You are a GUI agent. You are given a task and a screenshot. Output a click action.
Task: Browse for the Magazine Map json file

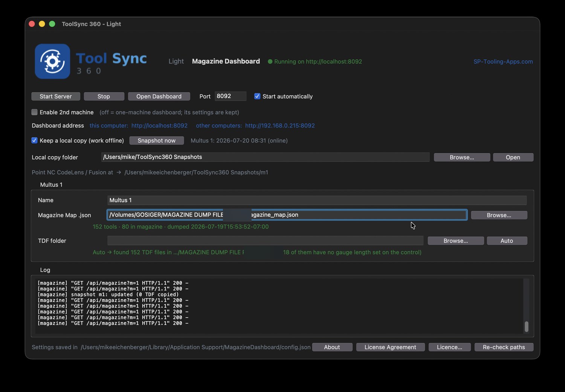(499, 215)
